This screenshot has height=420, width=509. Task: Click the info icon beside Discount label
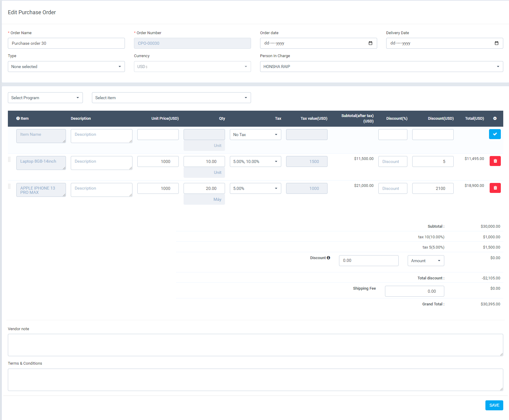(329, 258)
